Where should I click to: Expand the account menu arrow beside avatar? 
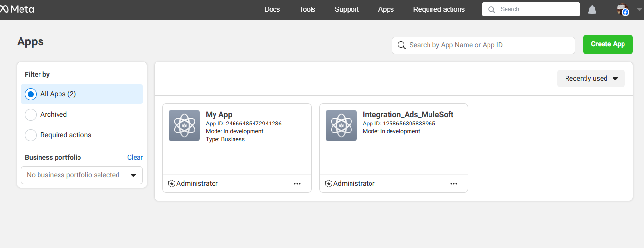[639, 9]
